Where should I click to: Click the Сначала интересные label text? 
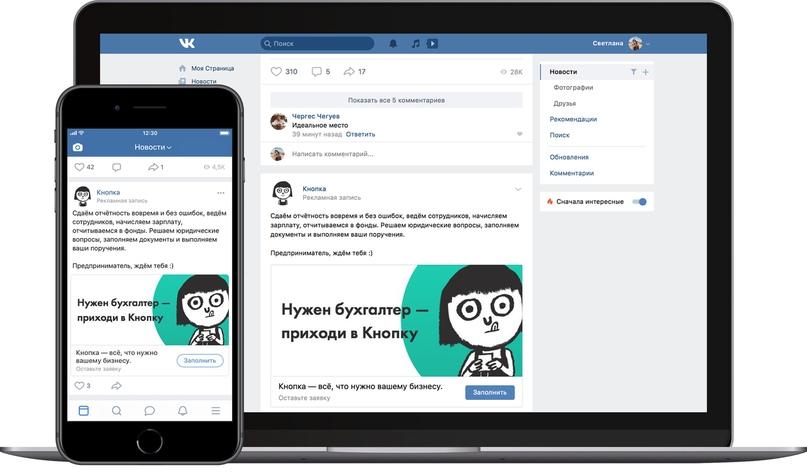click(590, 202)
